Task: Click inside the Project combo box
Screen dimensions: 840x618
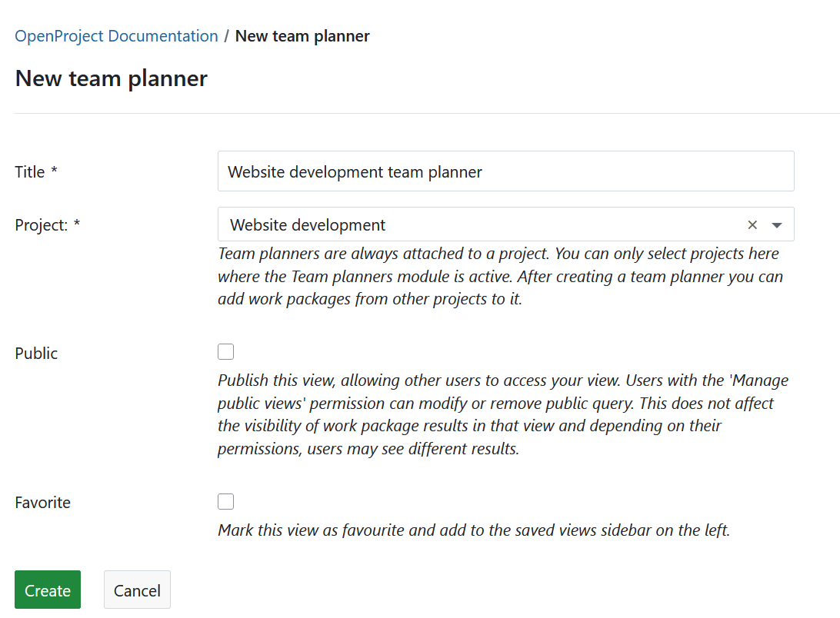Action: [462, 224]
